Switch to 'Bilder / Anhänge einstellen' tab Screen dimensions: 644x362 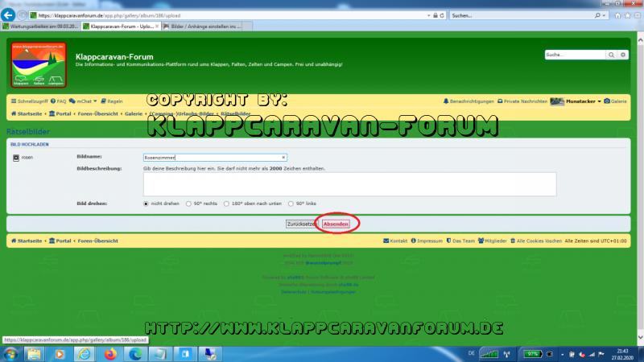[x=200, y=27]
